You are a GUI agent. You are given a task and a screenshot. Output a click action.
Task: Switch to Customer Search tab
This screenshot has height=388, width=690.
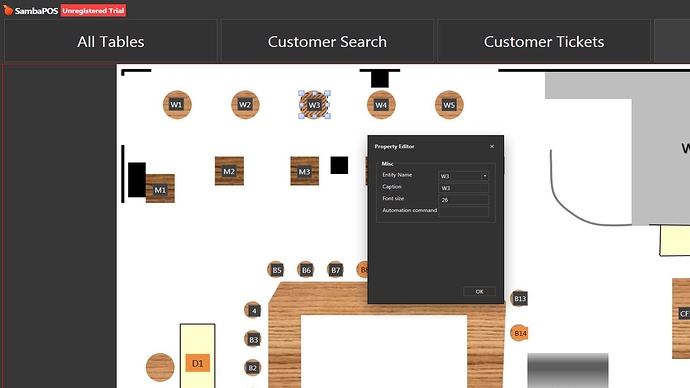click(327, 41)
